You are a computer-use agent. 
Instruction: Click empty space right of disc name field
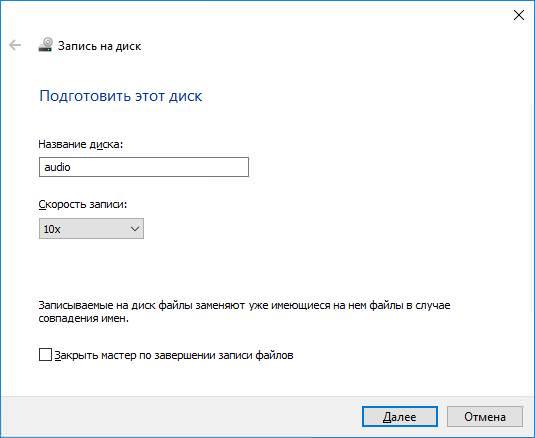pos(375,167)
